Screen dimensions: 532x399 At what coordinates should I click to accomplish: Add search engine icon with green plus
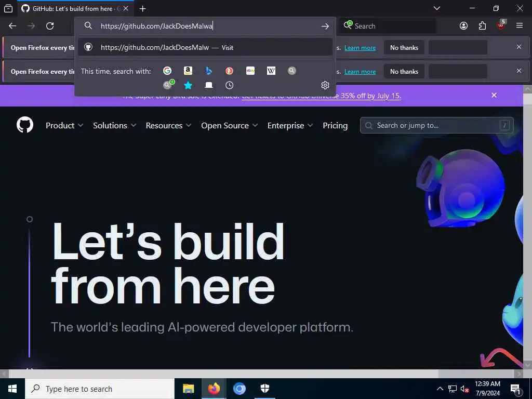pyautogui.click(x=169, y=85)
